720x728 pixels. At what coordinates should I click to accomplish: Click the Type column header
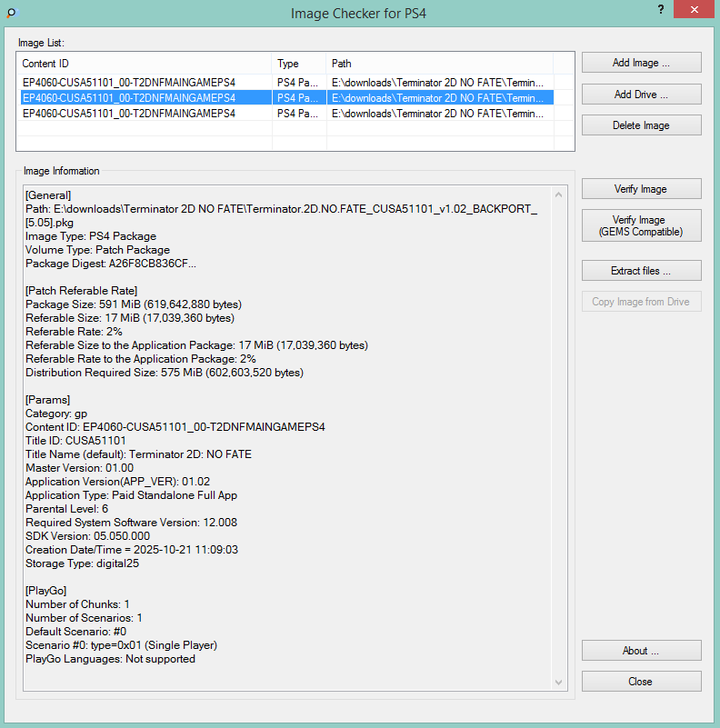click(299, 64)
